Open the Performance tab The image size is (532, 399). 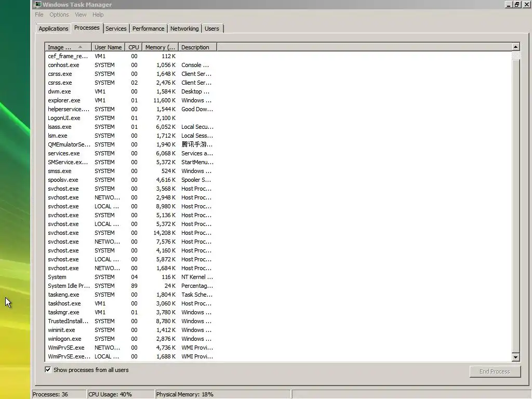click(x=148, y=29)
